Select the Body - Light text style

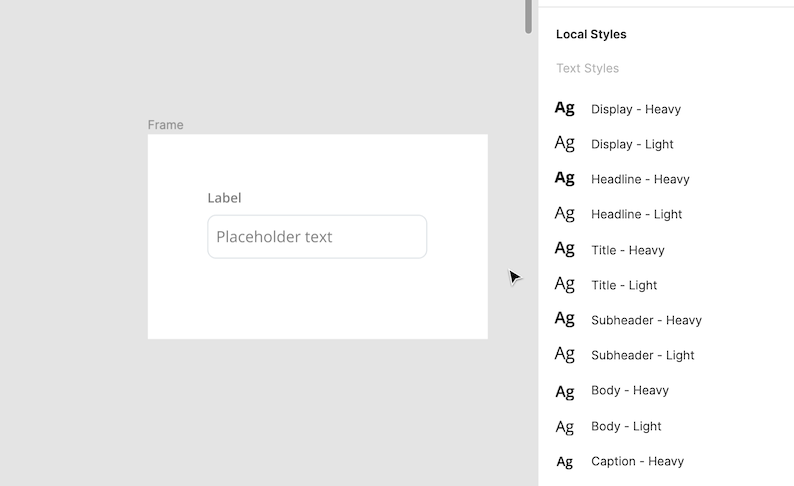pyautogui.click(x=626, y=426)
